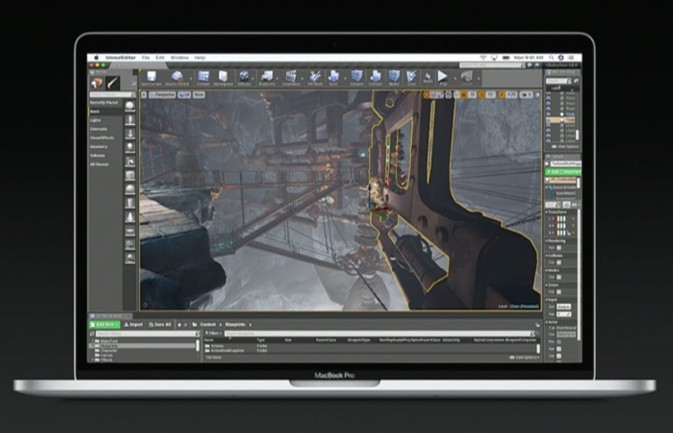Screen dimensions: 673x433
Task: Open the UnrealEditor menu
Action: 120,58
